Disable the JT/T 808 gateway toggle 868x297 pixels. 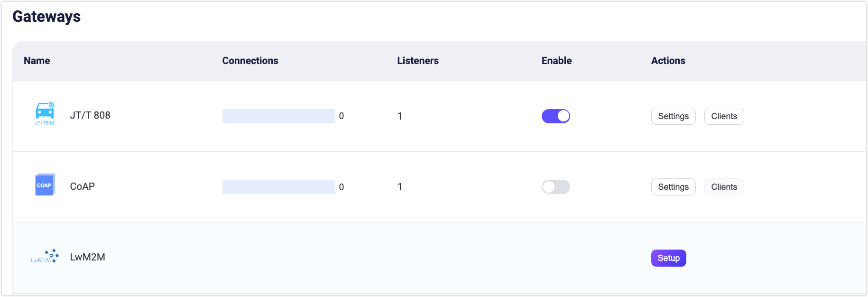[555, 116]
